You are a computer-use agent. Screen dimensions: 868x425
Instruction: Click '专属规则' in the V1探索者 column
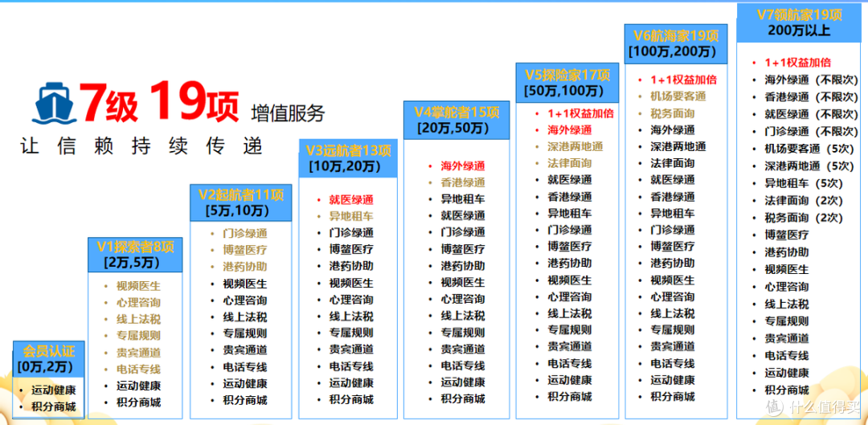coord(138,335)
